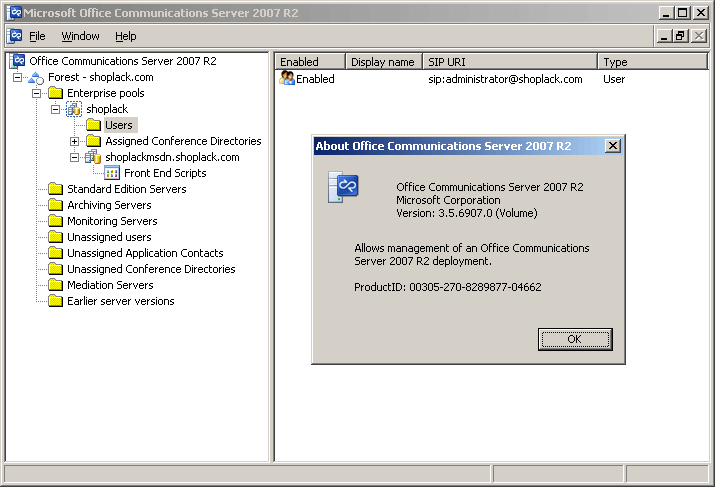Screen dimensions: 715x487
Task: Collapse the Forest - shoplack.com node
Action: click(x=17, y=78)
